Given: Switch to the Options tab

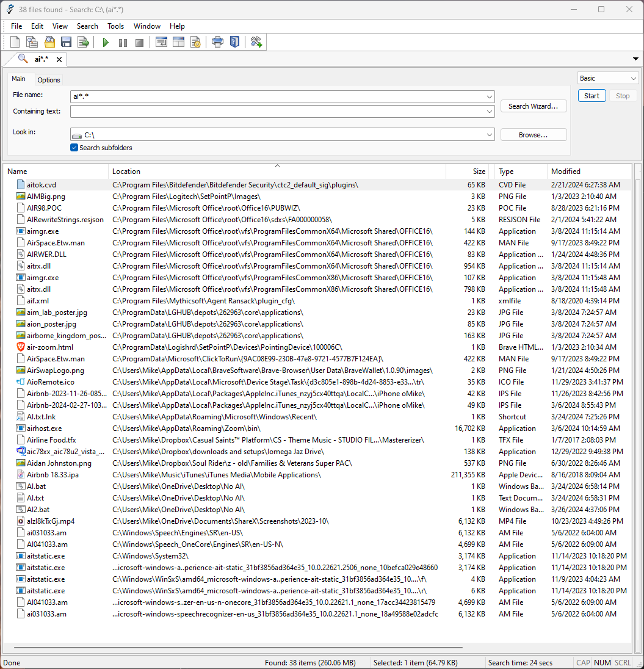Looking at the screenshot, I should tap(49, 80).
